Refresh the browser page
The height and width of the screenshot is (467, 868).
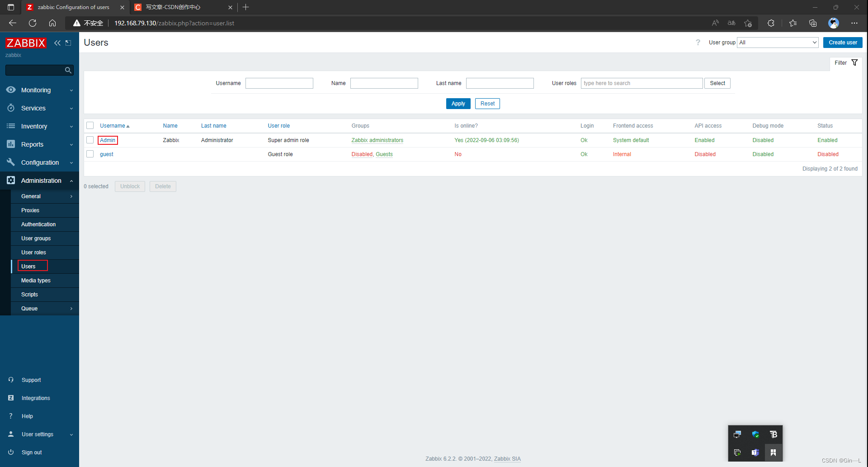tap(33, 23)
